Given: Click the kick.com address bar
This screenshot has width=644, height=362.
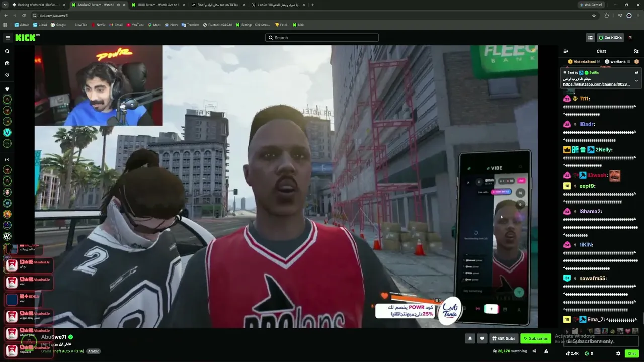Looking at the screenshot, I should click(312, 16).
